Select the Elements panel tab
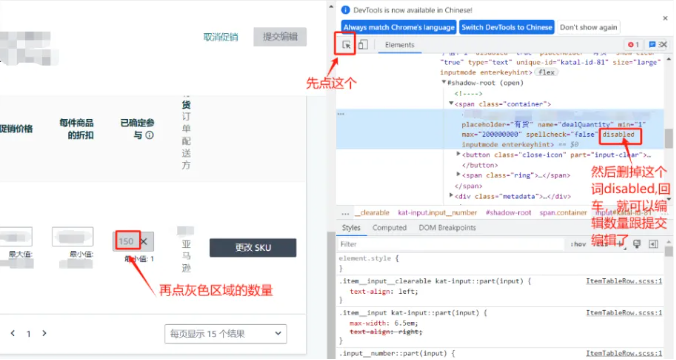Screen dimensions: 676x360 (x=400, y=45)
